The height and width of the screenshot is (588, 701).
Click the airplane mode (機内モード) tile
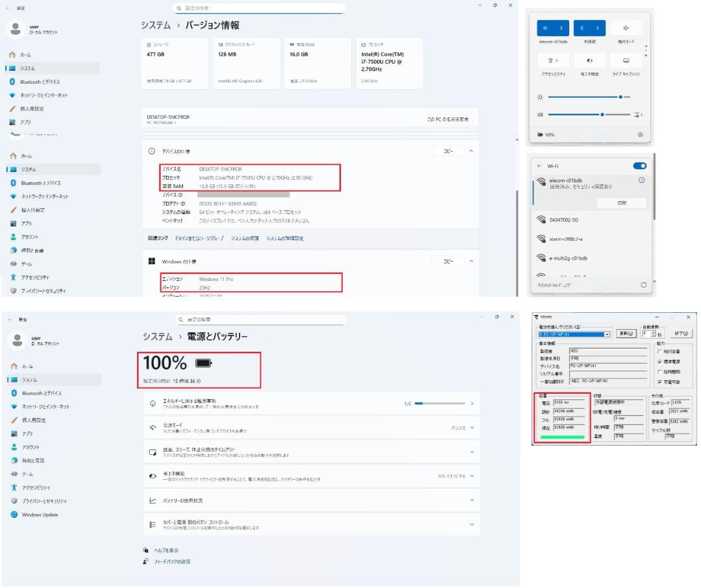pos(626,29)
